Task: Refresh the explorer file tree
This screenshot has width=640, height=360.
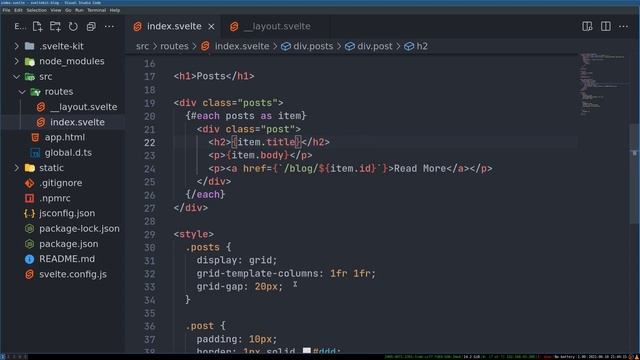Action: [x=73, y=27]
